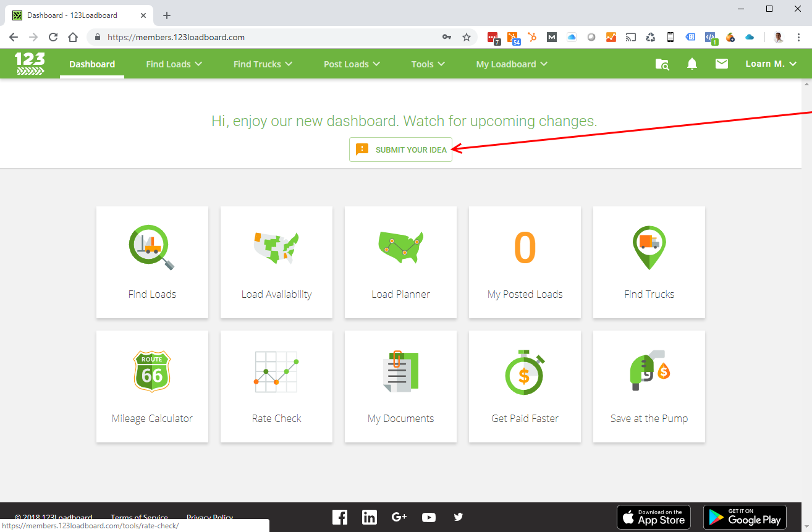Open the Find Trucks location-pin tile

649,263
